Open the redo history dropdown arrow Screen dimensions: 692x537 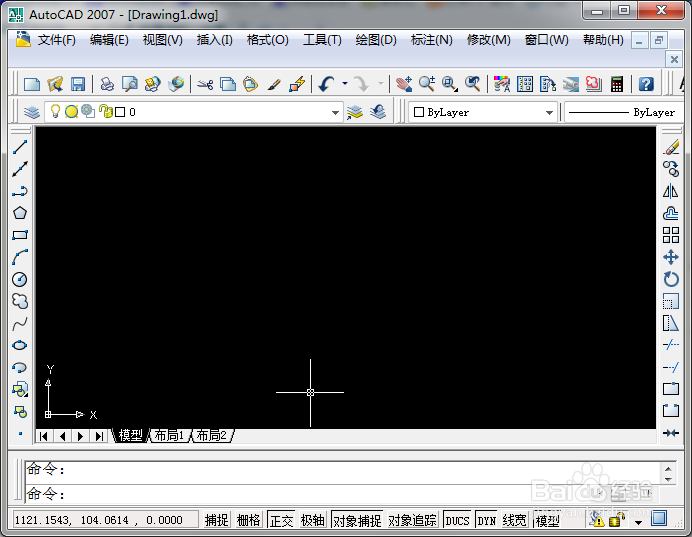[x=380, y=83]
